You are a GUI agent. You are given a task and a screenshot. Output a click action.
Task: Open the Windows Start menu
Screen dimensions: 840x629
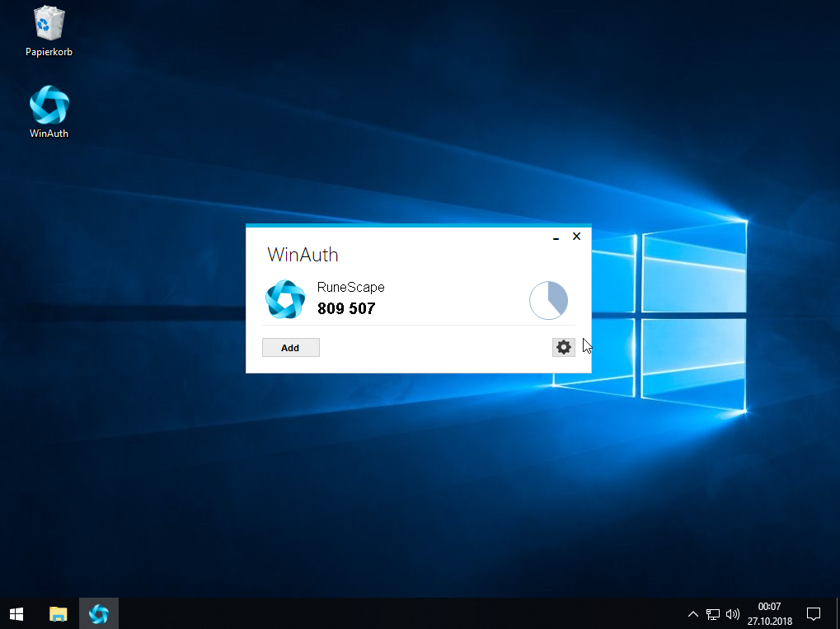click(16, 613)
